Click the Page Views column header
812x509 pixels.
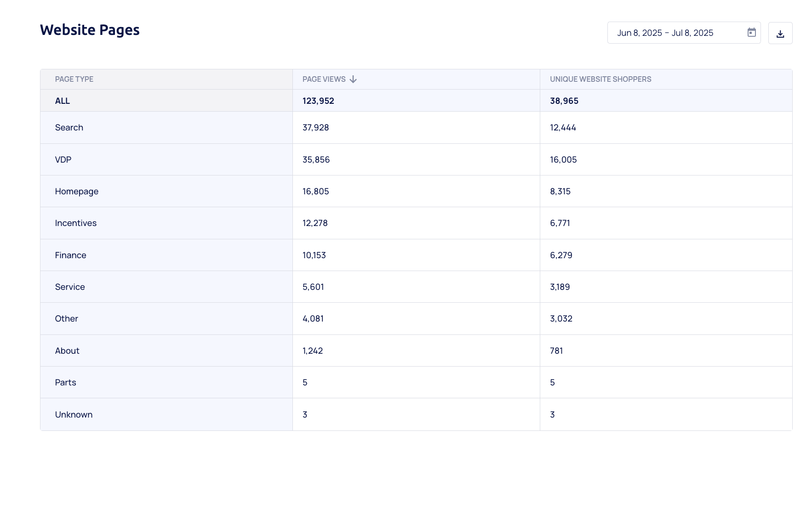[x=324, y=79]
